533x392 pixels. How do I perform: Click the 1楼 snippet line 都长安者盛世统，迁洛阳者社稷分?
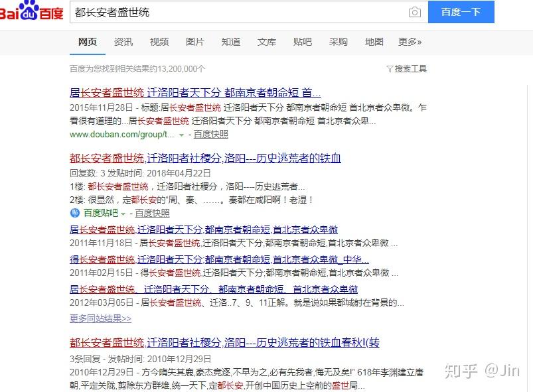coord(187,186)
